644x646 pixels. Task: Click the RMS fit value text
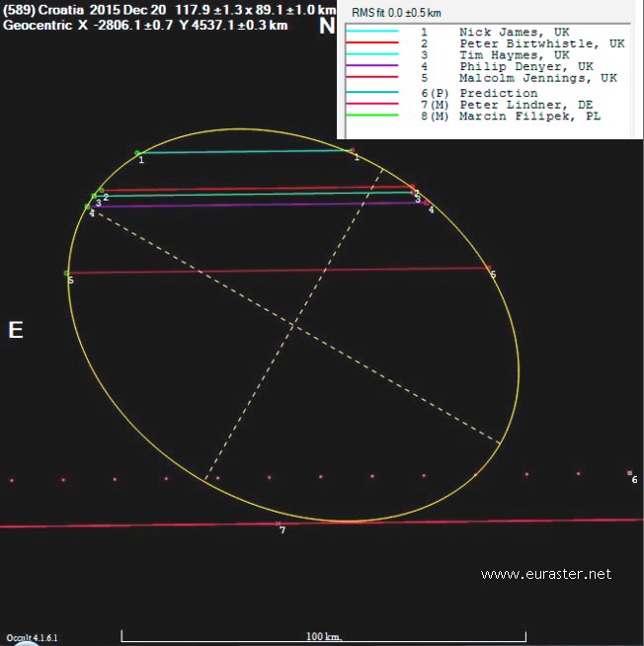[x=395, y=14]
